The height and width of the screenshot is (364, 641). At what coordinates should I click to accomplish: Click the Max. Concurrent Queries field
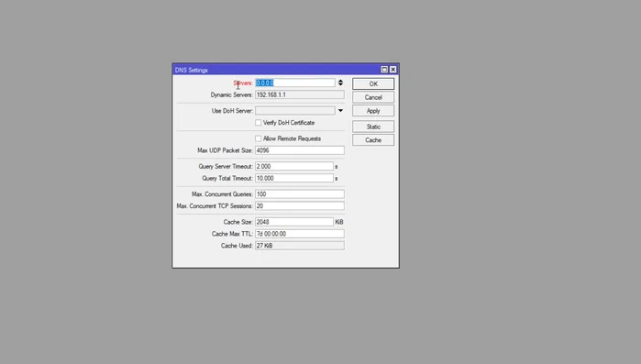(x=300, y=194)
